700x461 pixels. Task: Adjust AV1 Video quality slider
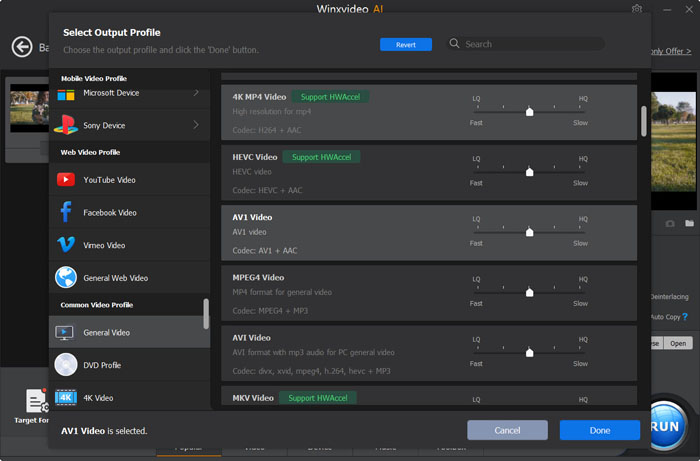[x=529, y=232]
